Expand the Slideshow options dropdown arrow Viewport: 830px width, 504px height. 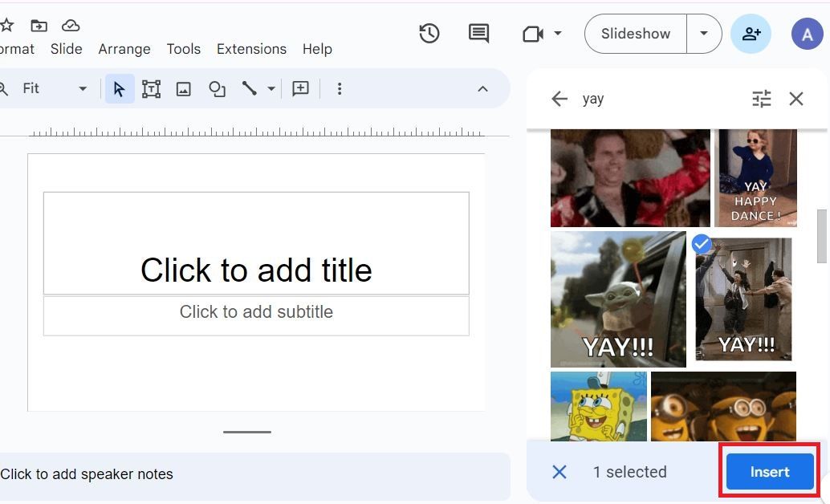click(704, 34)
